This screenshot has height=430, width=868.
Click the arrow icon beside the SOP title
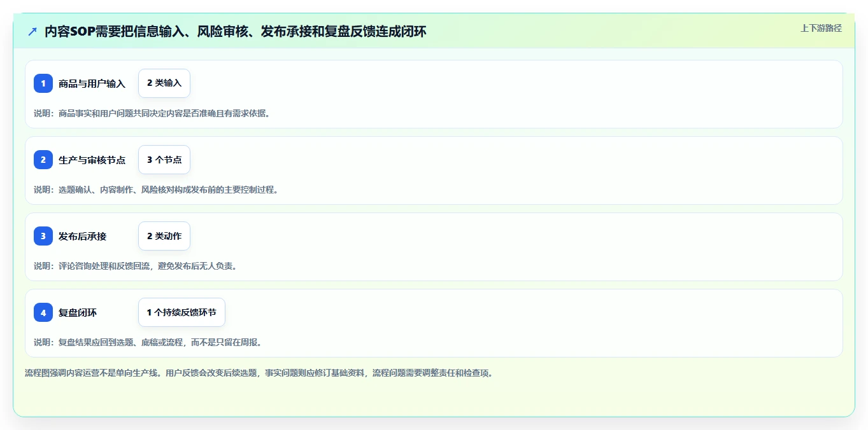click(x=32, y=31)
